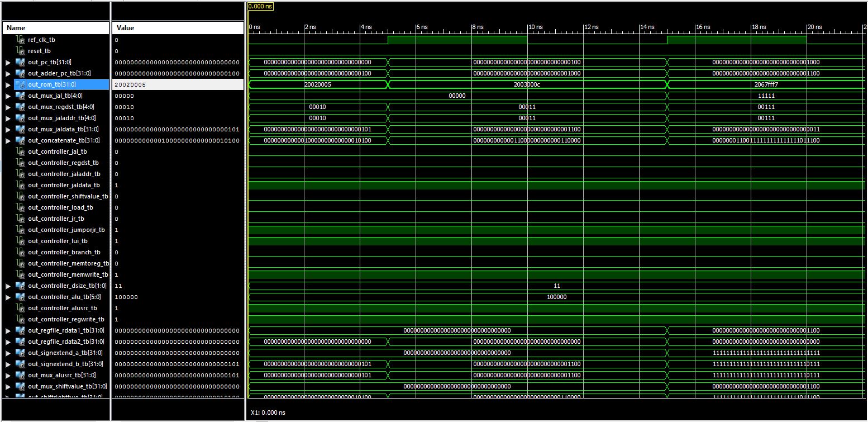868x422 pixels.
Task: Select the out_controller_lui_tb signal icon
Action: 21,241
